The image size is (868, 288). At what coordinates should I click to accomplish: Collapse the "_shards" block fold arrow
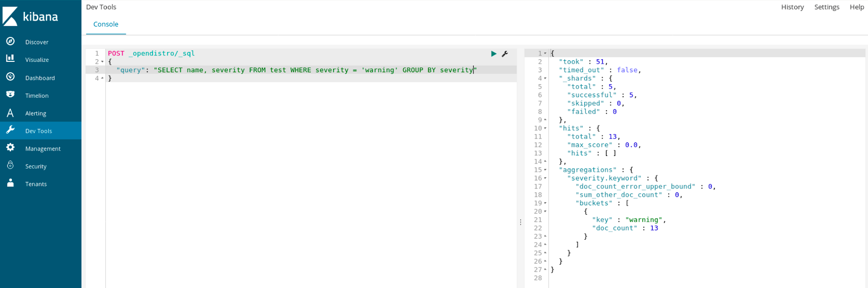tap(545, 78)
